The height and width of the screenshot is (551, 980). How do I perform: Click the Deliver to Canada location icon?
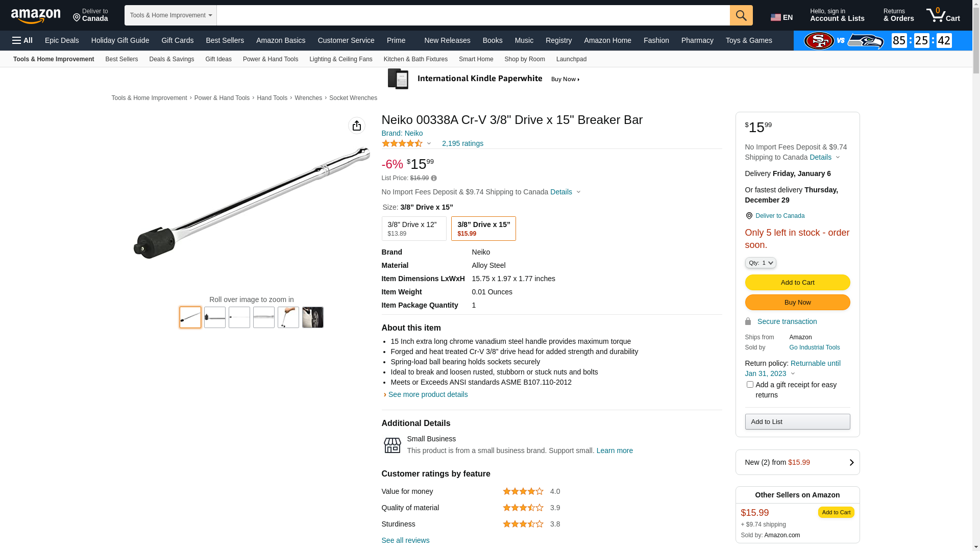[749, 216]
